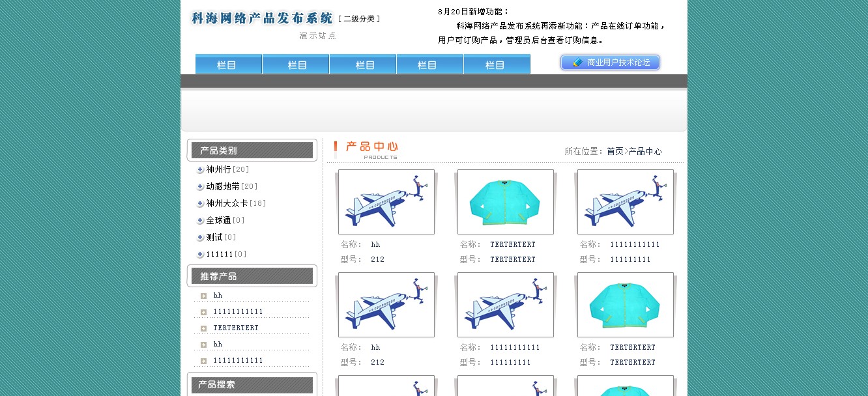The image size is (868, 396).
Task: Expand the 111111 category plus icon
Action: (200, 255)
